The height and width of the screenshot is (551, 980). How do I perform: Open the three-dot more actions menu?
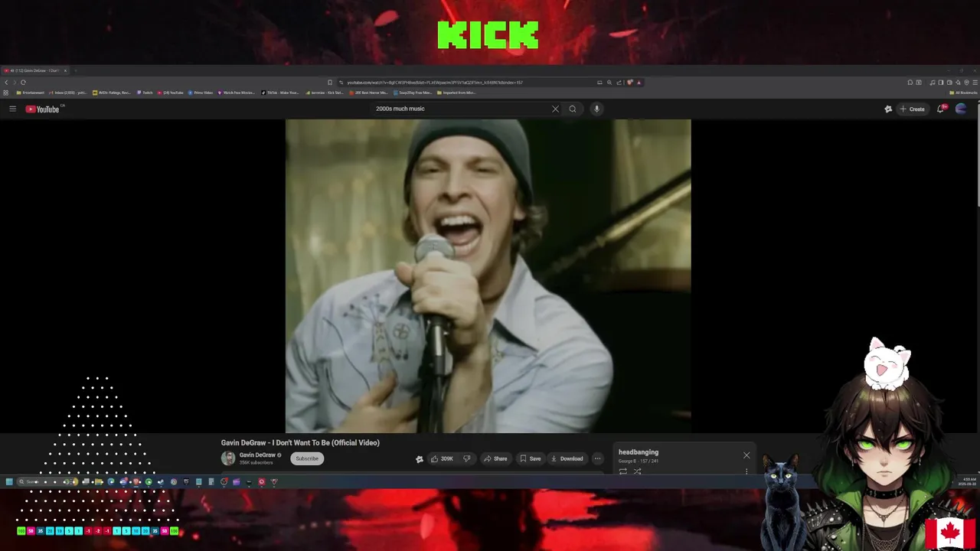pyautogui.click(x=597, y=458)
